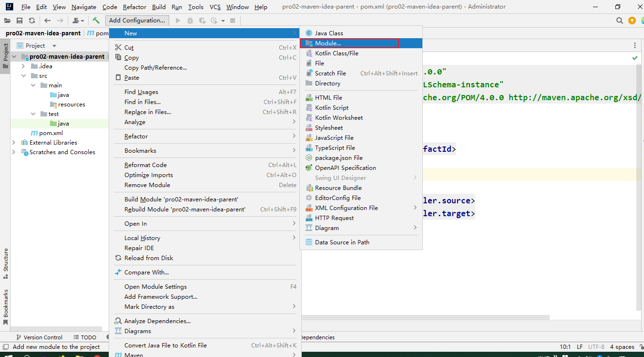Choose HTTP Request in New submenu

click(361, 218)
